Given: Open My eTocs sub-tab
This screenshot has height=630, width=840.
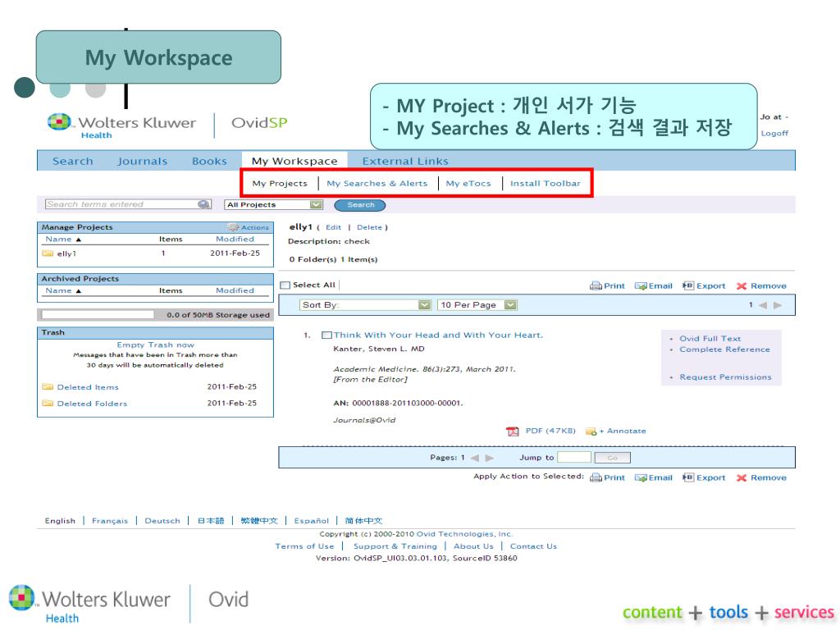Looking at the screenshot, I should (468, 183).
